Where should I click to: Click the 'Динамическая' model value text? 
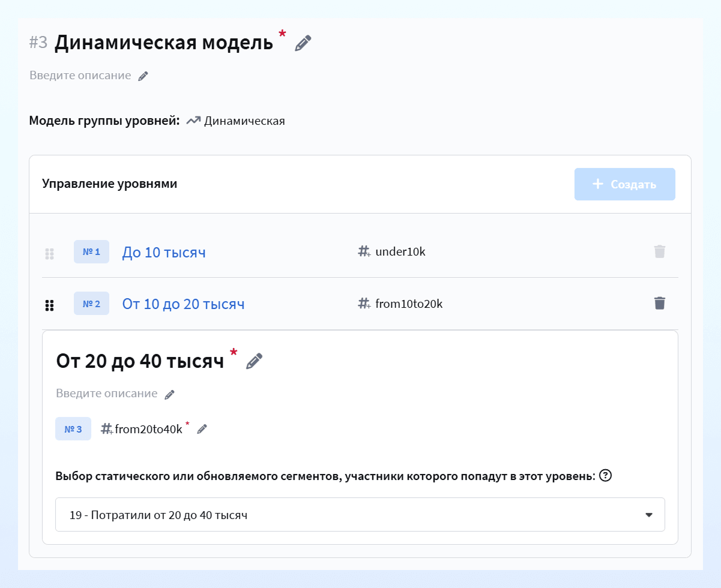coord(244,121)
